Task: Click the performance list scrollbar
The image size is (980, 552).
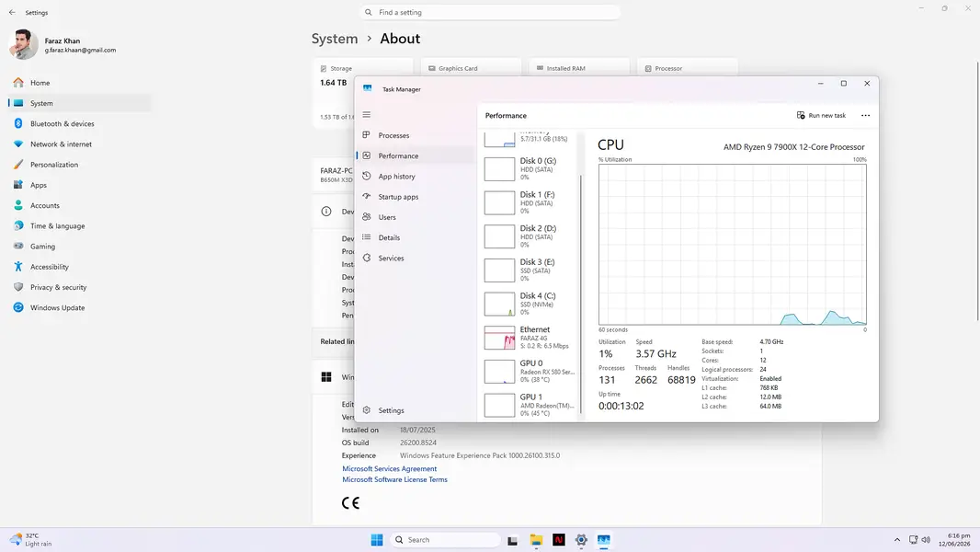Action: (x=581, y=293)
